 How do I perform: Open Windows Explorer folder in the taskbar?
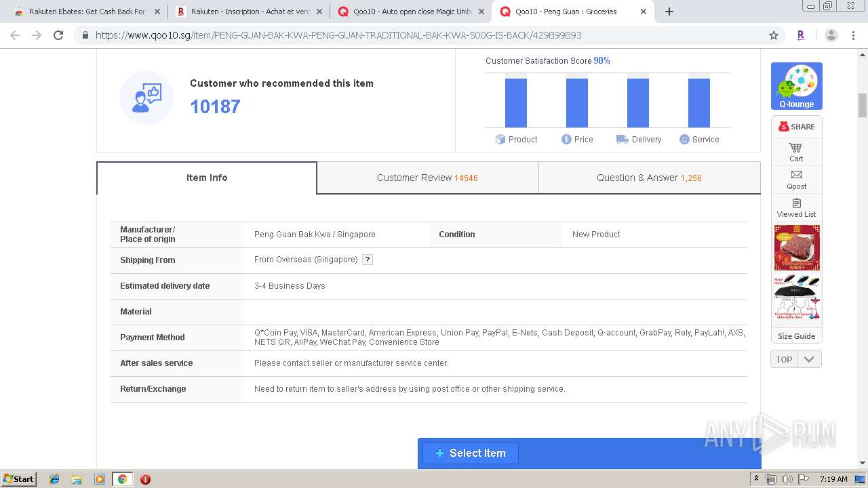click(77, 479)
